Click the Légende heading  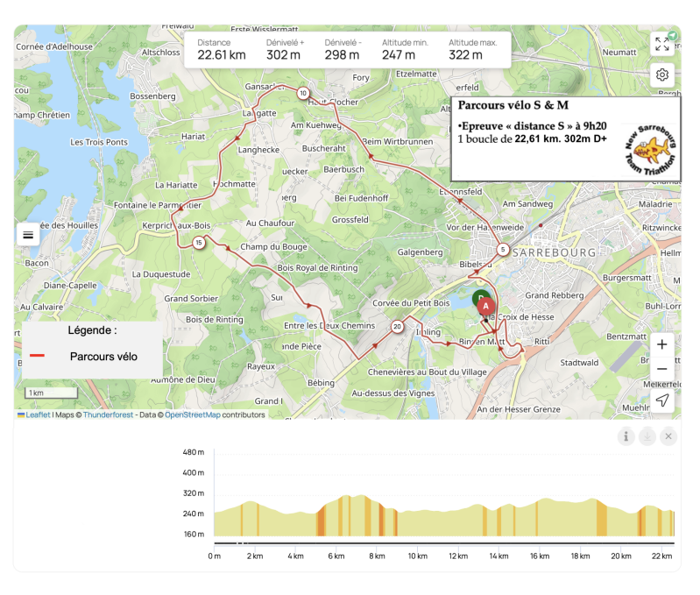[92, 330]
